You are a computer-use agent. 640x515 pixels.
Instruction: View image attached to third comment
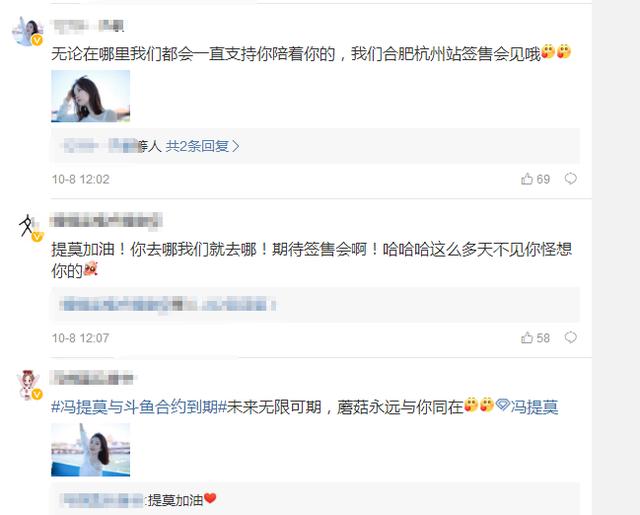(91, 450)
